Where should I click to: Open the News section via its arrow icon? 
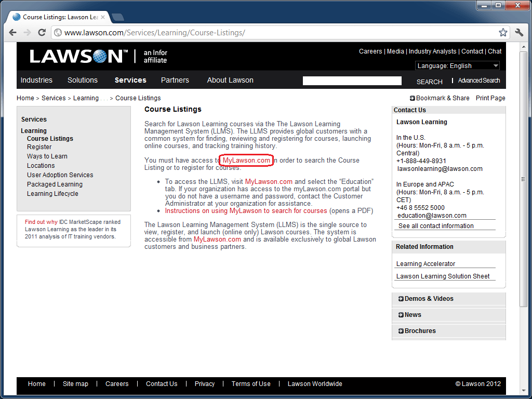coord(400,315)
